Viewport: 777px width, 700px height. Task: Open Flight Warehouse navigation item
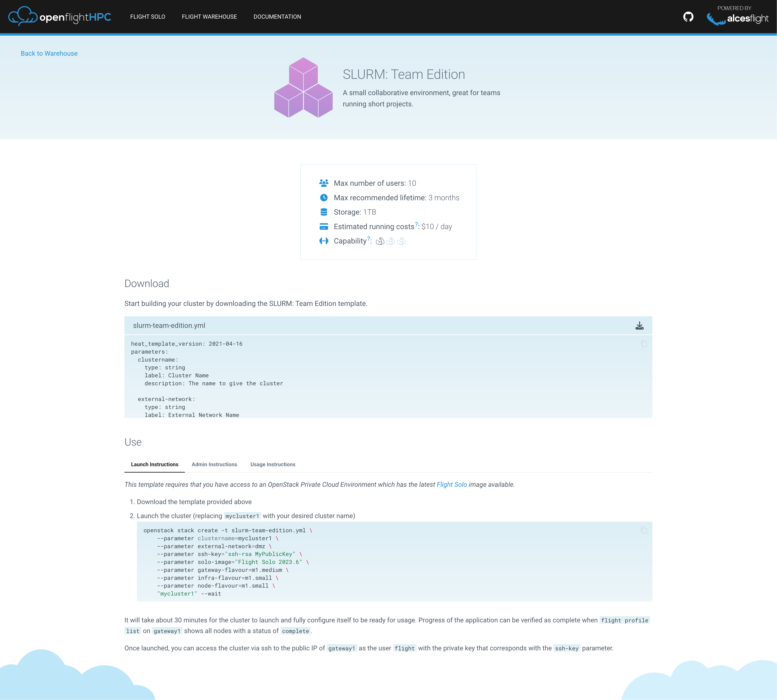tap(209, 17)
